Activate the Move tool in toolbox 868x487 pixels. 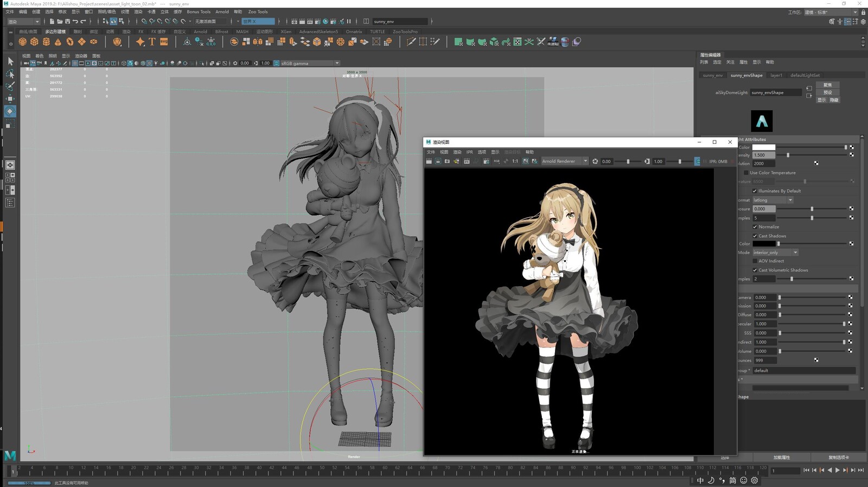10,99
